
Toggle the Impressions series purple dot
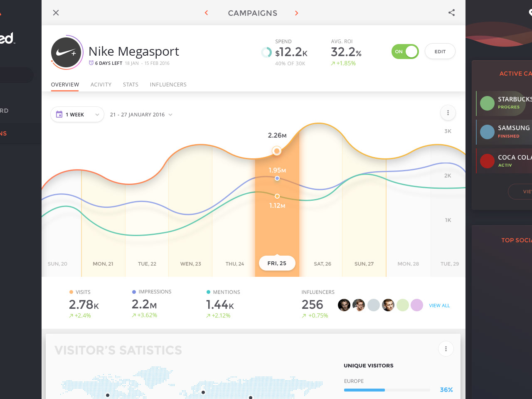tap(134, 292)
